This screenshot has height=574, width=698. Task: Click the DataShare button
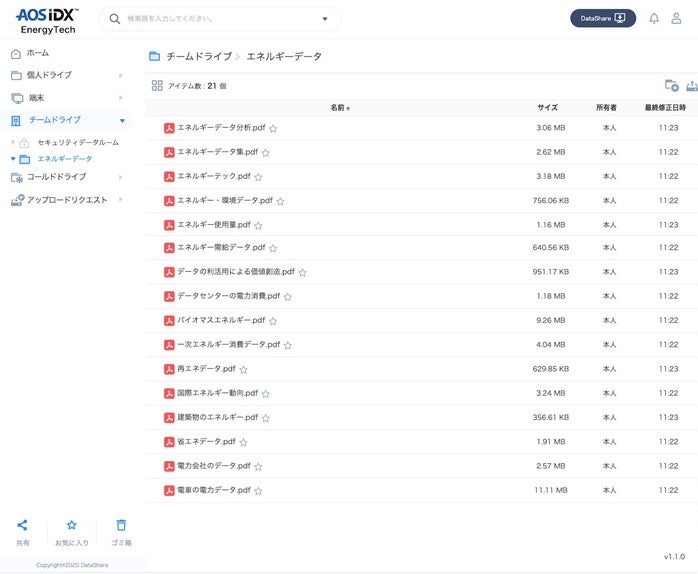pyautogui.click(x=603, y=18)
